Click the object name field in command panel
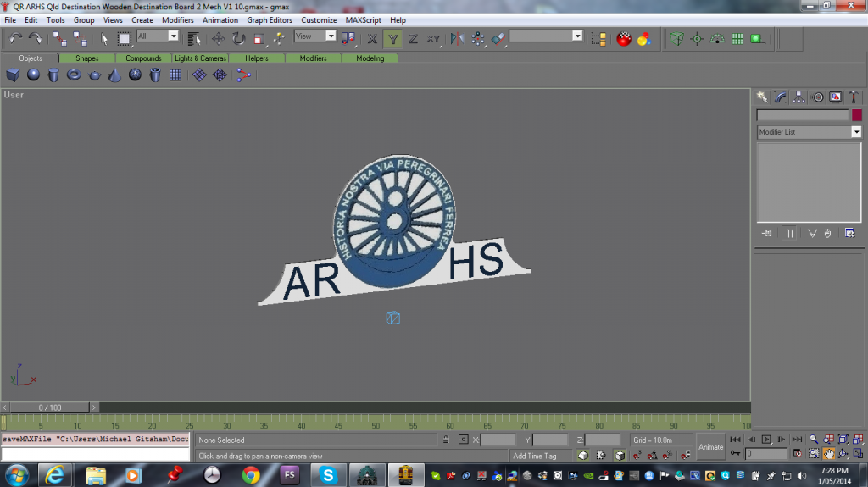This screenshot has height=487, width=868. click(803, 115)
